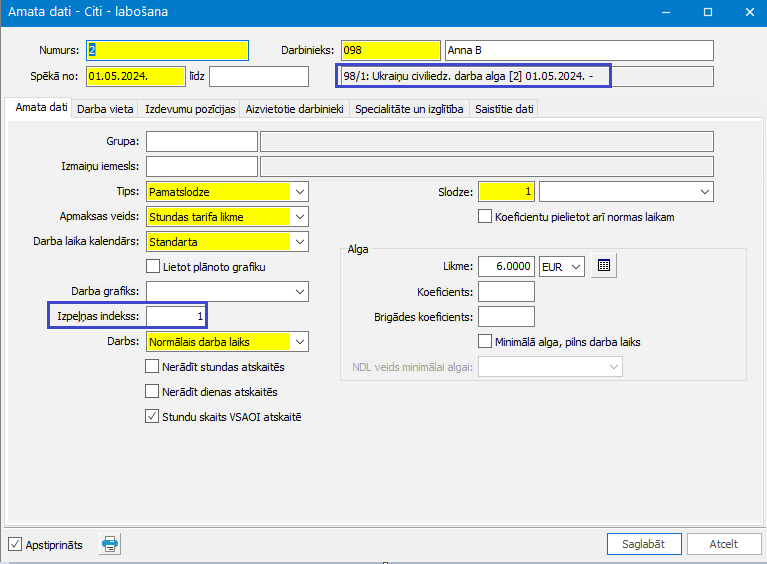This screenshot has height=564, width=767.
Task: Enable Lietot plānoto grafiku checkbox
Action: pos(153,267)
